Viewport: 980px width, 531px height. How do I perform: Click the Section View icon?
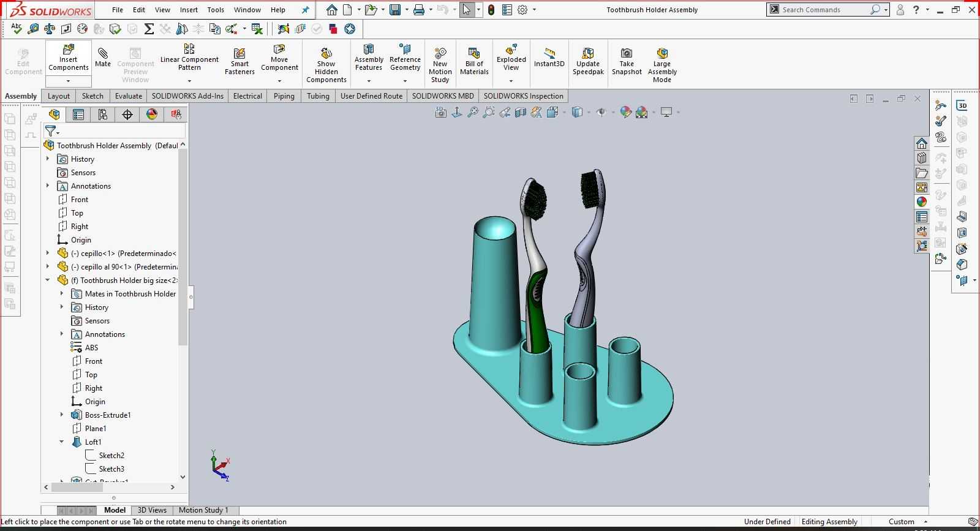click(521, 112)
